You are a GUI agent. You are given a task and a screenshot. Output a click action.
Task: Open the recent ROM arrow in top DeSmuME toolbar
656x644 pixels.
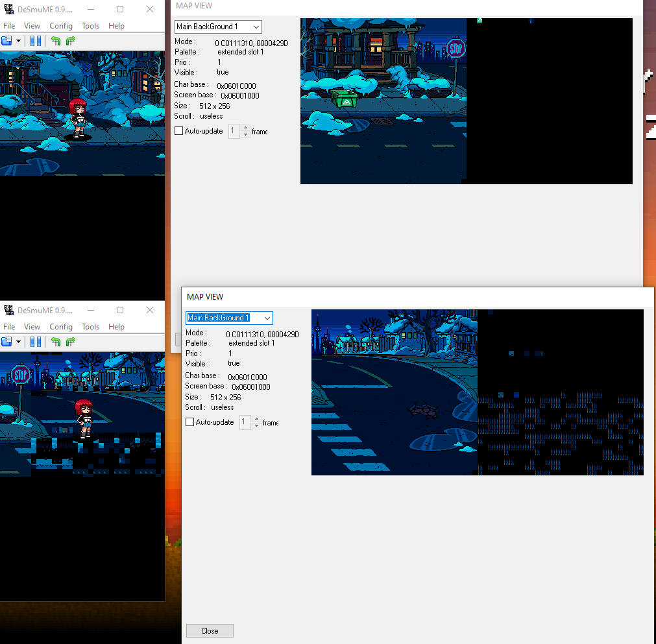point(18,41)
